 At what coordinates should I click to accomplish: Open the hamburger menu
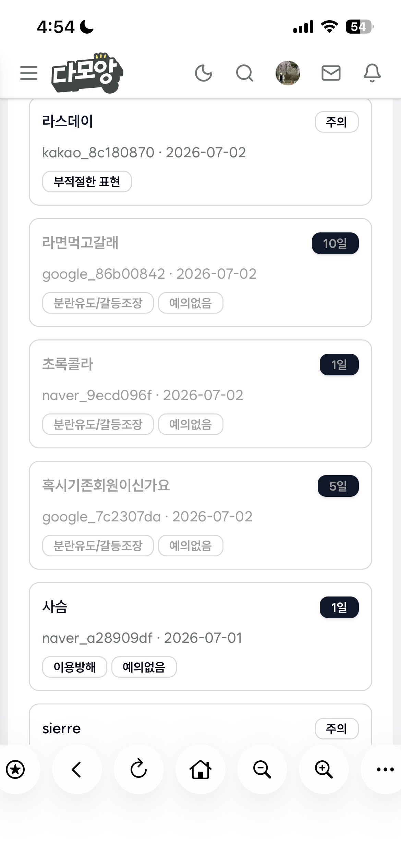click(x=29, y=73)
